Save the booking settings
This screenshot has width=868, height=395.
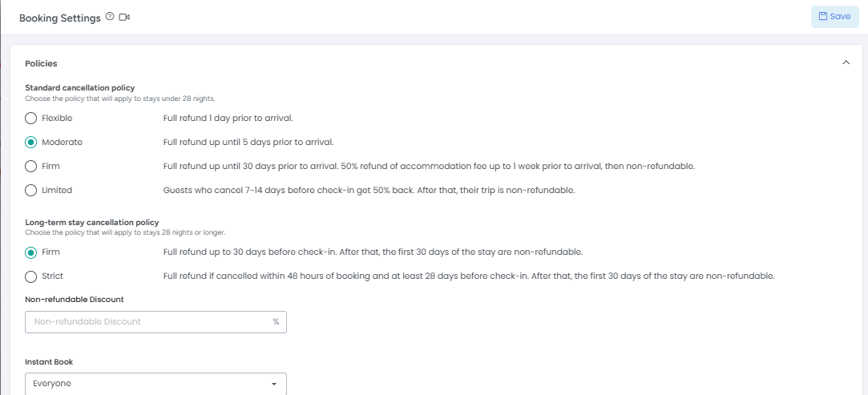[x=835, y=17]
